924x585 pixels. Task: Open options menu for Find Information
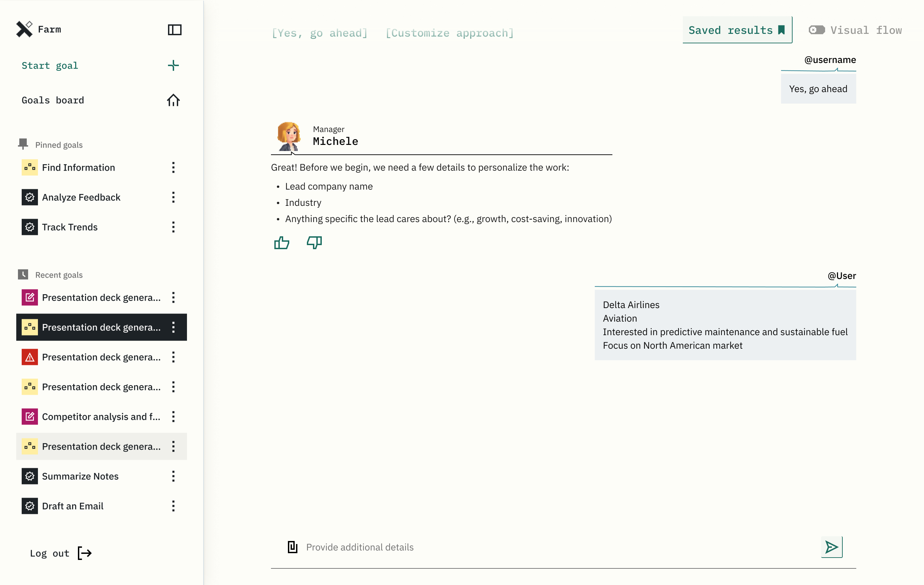coord(173,167)
